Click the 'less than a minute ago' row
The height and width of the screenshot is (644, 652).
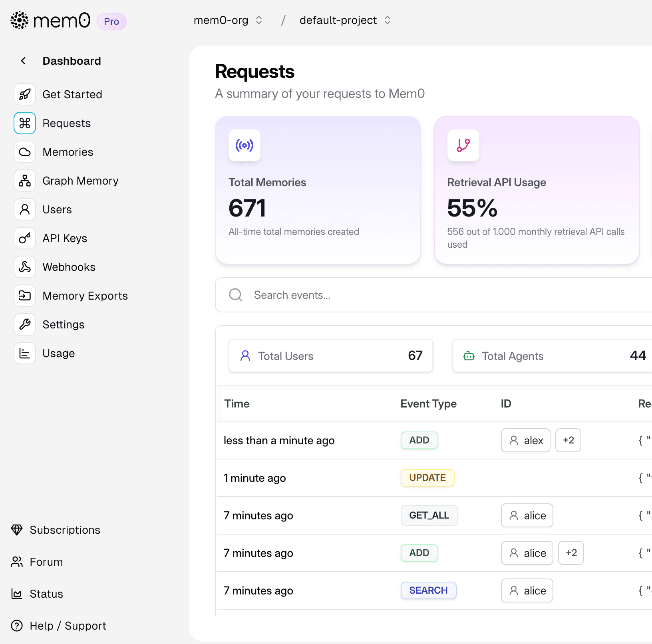coord(435,440)
